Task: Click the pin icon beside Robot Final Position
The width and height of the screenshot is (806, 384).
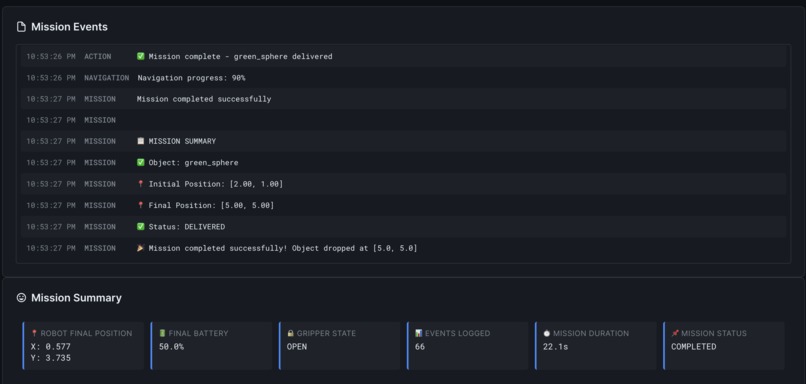Action: pos(34,333)
